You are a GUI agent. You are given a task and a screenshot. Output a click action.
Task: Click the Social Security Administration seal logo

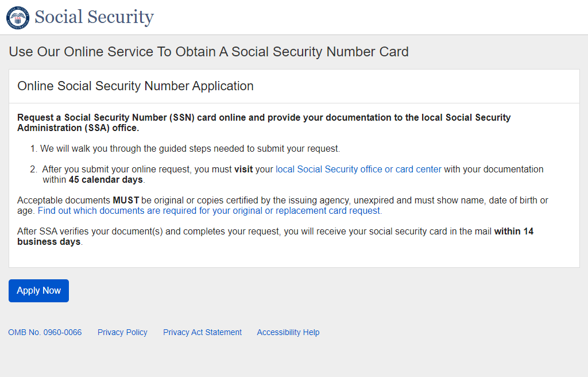(x=18, y=17)
